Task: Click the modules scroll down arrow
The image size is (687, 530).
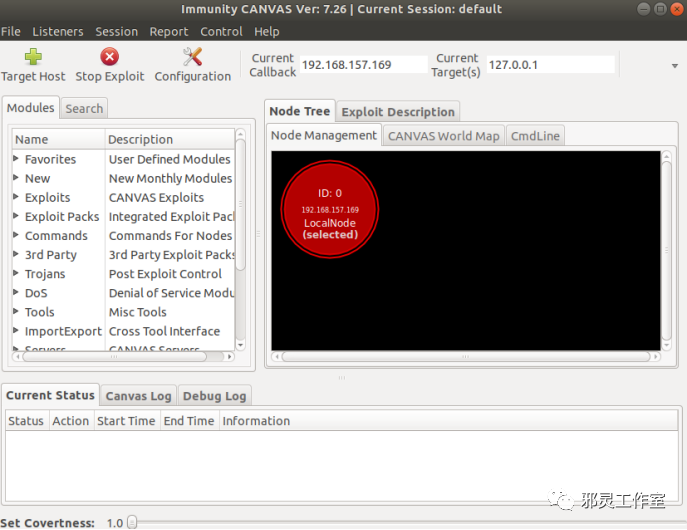Action: pyautogui.click(x=240, y=345)
